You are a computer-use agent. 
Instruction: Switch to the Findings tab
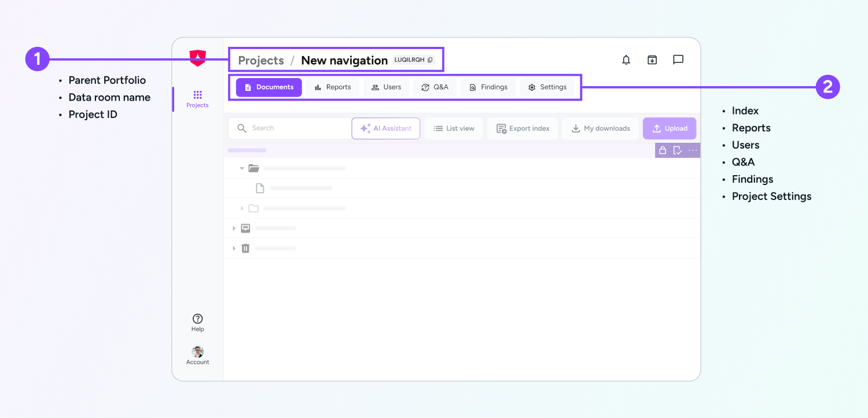tap(488, 87)
